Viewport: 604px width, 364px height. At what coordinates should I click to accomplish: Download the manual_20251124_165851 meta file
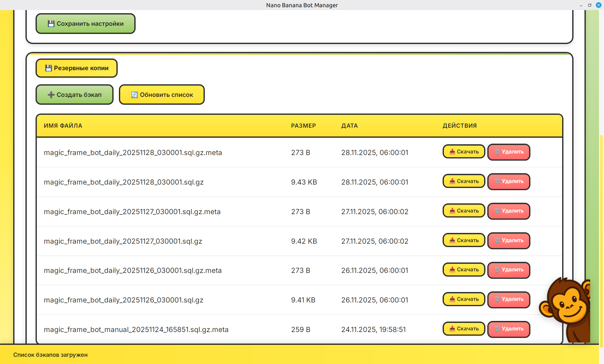tap(464, 329)
